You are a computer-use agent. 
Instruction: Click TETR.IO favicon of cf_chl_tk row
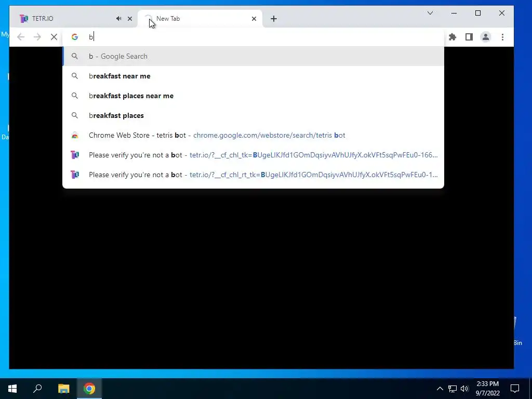tap(75, 155)
